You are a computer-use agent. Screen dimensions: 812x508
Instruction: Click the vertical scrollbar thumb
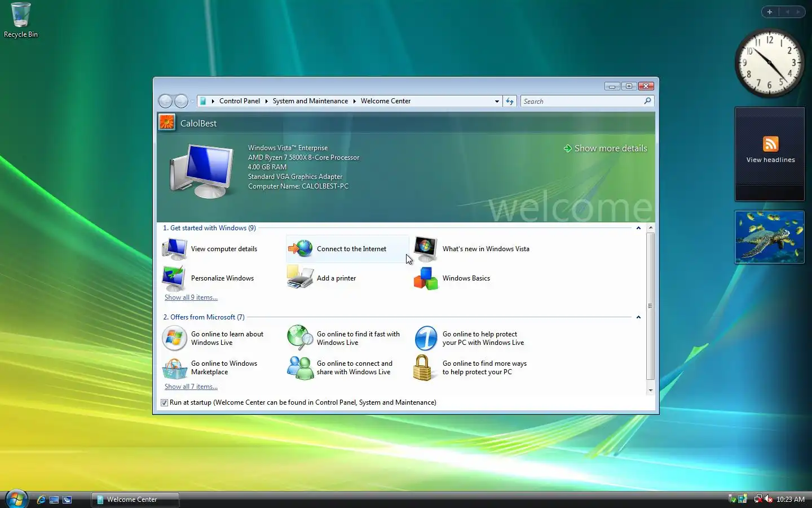650,306
